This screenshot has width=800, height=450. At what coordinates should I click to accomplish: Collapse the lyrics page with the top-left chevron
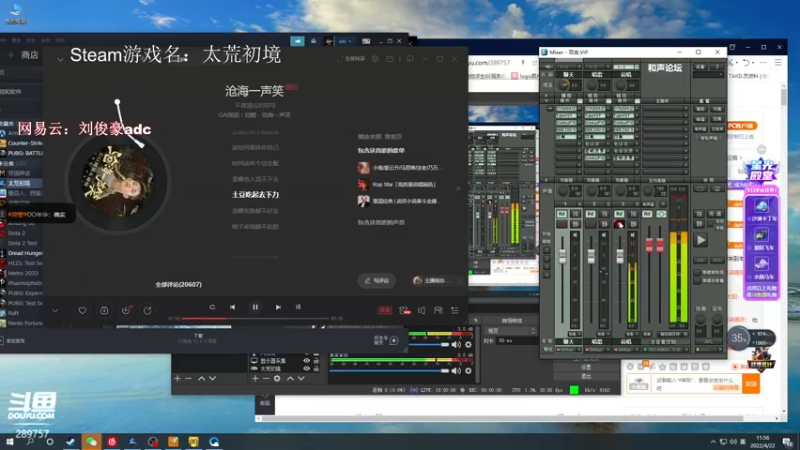60,60
